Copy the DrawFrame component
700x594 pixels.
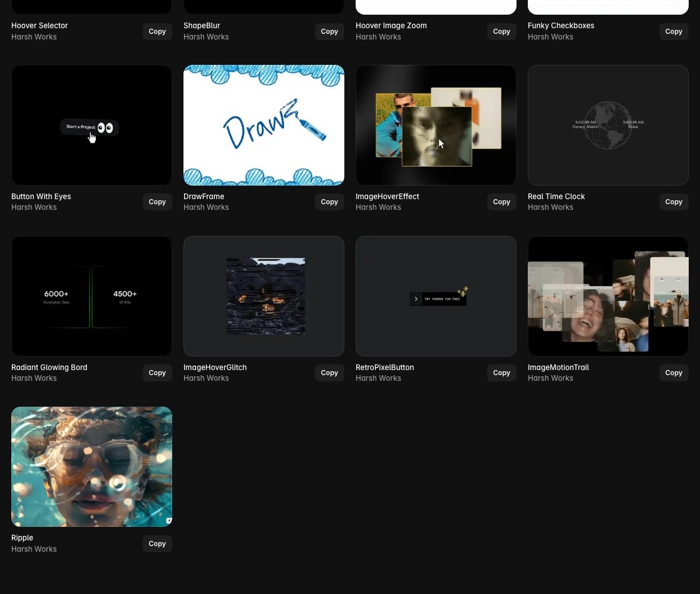(x=329, y=202)
